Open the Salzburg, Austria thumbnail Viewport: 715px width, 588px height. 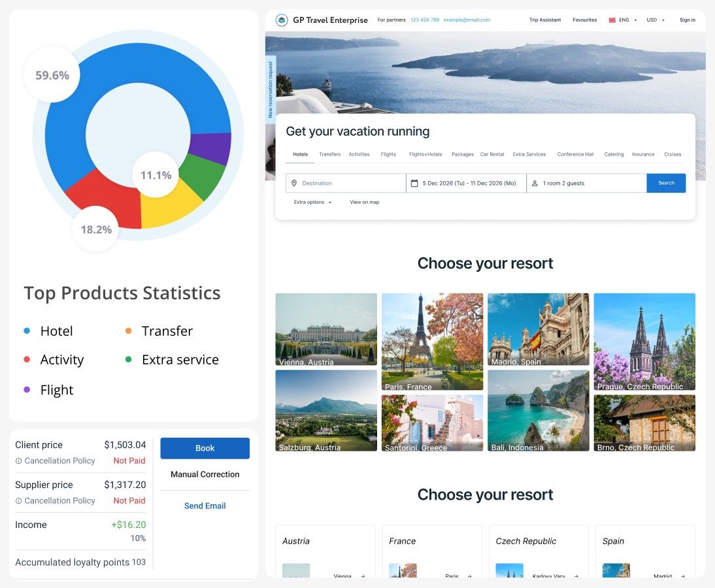(326, 411)
